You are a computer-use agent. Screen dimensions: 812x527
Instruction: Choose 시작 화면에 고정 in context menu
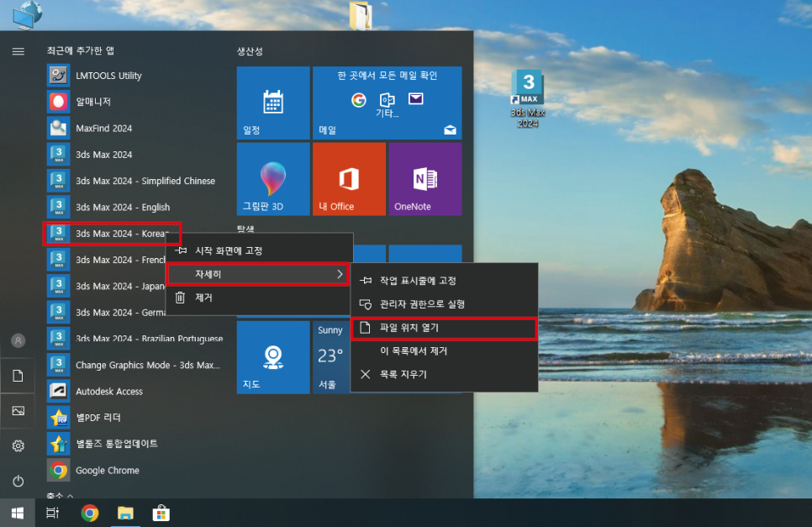point(259,250)
